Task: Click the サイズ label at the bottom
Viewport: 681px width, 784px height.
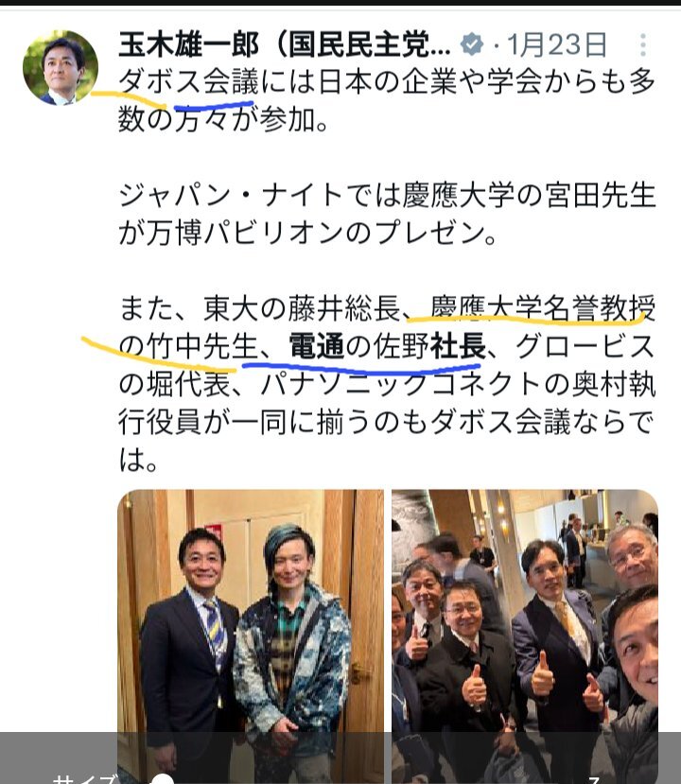Action: (x=85, y=779)
